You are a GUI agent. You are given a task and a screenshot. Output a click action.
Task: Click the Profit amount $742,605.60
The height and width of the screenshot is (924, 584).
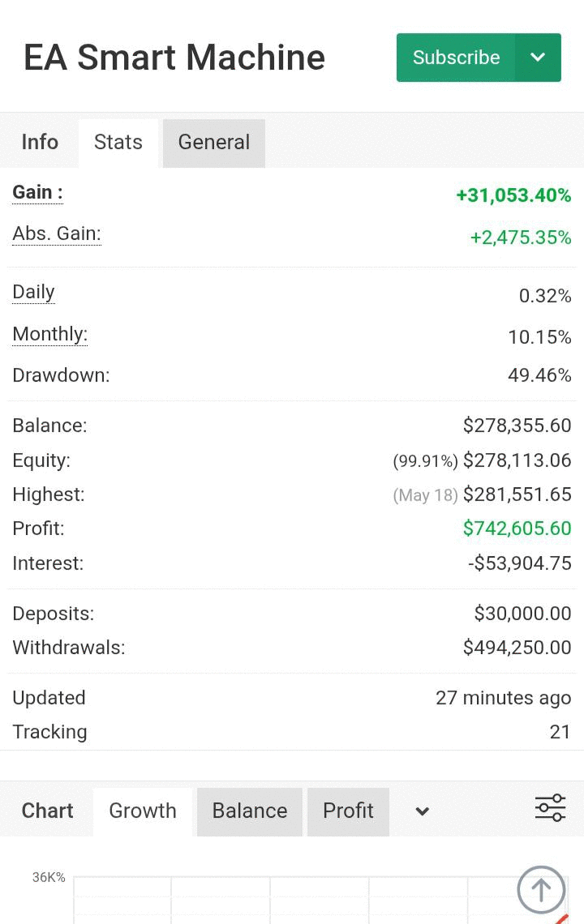[517, 528]
